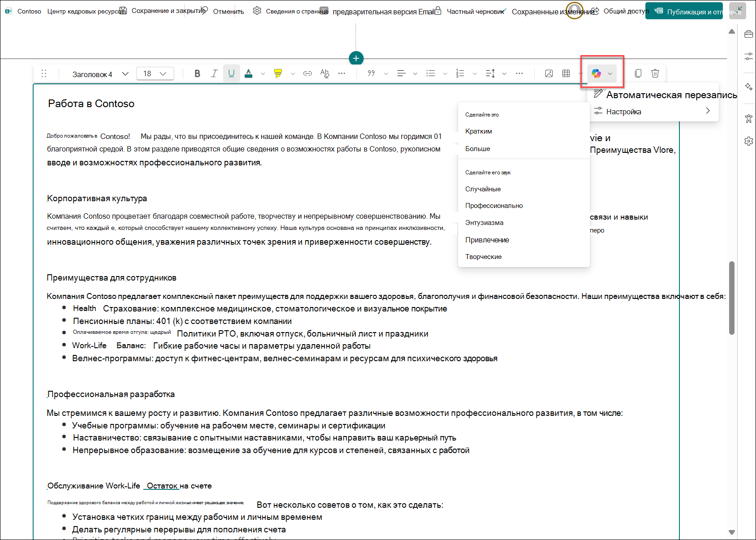
Task: Click the Общий доступ button
Action: (620, 11)
